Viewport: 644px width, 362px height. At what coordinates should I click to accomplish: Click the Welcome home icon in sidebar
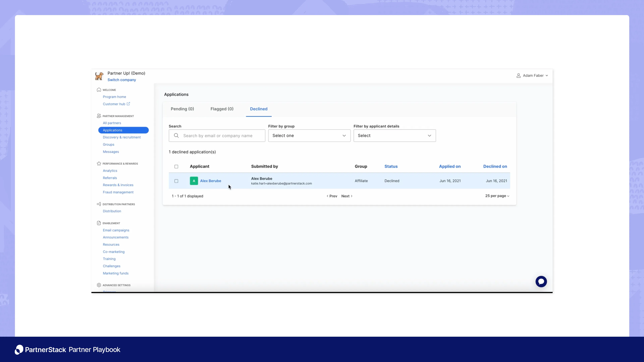pyautogui.click(x=99, y=90)
